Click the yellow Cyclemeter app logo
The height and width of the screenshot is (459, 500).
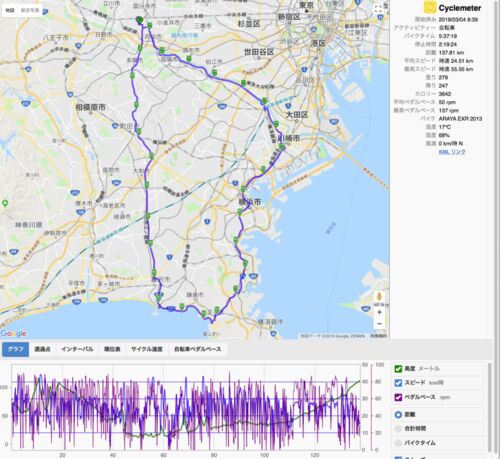pyautogui.click(x=430, y=7)
